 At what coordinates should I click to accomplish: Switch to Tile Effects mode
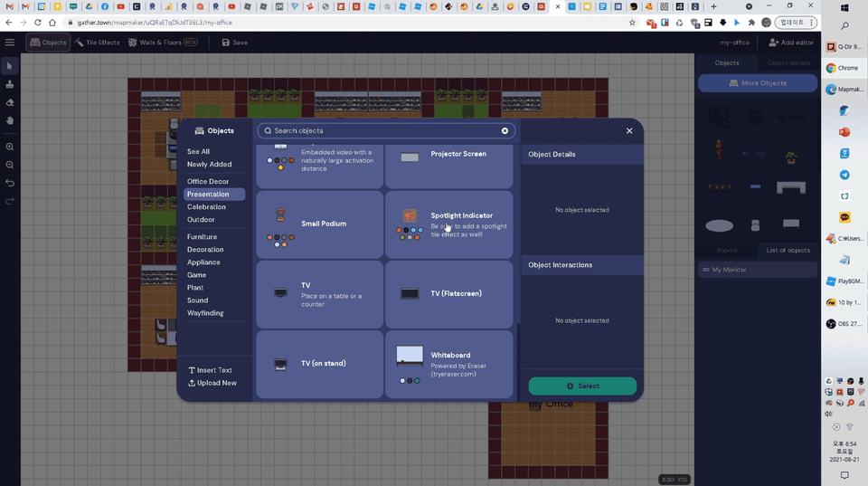click(98, 43)
